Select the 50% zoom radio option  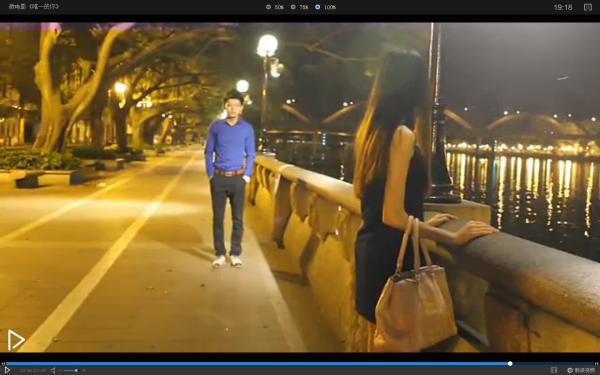pyautogui.click(x=268, y=7)
